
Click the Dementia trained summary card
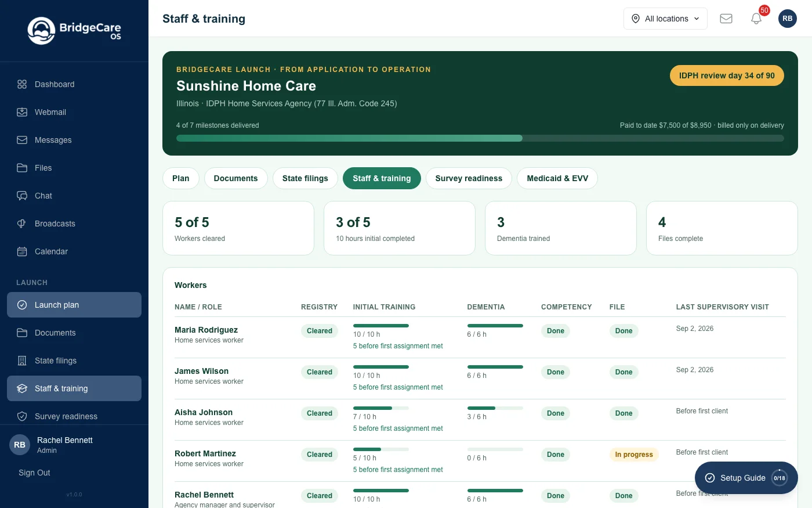[561, 228]
